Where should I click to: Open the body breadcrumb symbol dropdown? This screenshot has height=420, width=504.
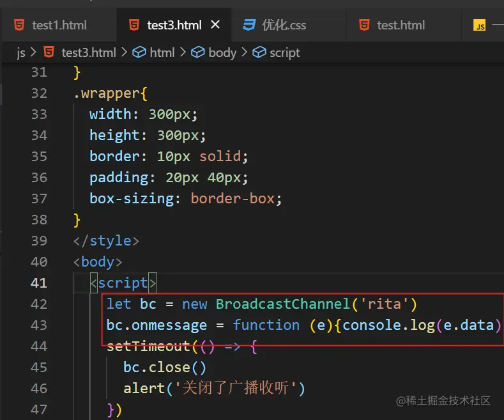coord(222,52)
